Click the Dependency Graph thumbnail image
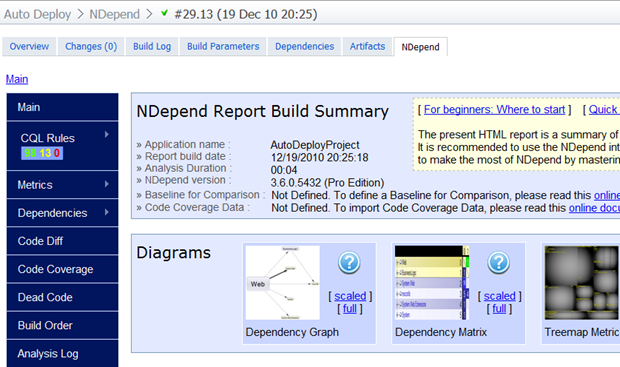This screenshot has height=367, width=620. 282,283
